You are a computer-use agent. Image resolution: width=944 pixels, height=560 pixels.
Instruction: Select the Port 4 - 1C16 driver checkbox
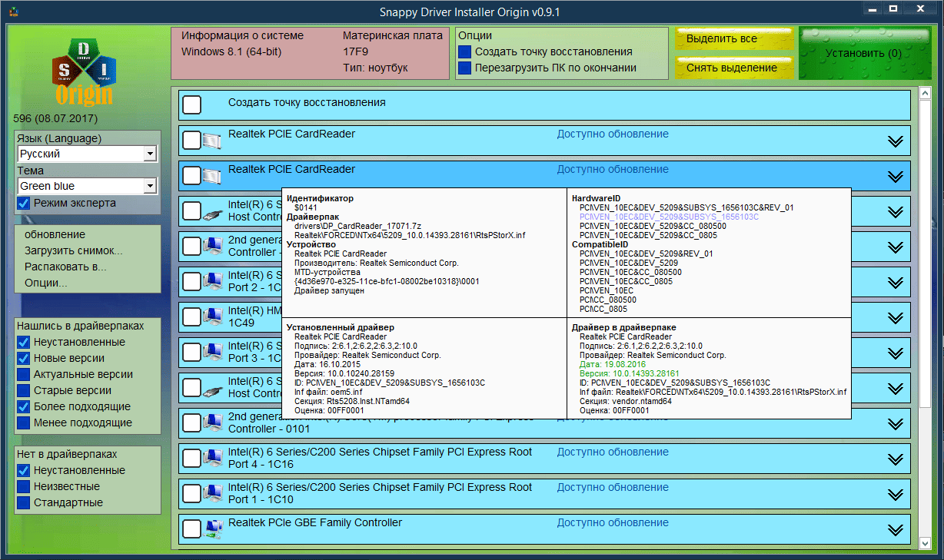(x=192, y=459)
